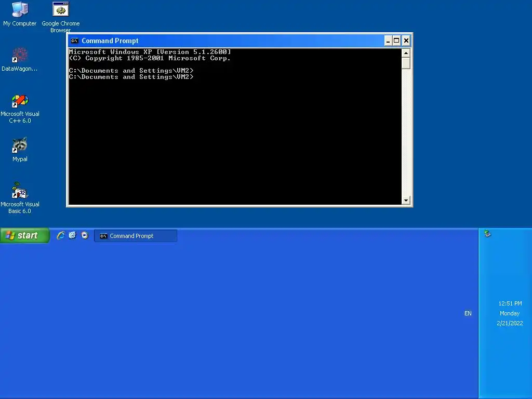Viewport: 532px width, 399px height.
Task: Click the EN language indicator on taskbar
Action: pyautogui.click(x=468, y=313)
